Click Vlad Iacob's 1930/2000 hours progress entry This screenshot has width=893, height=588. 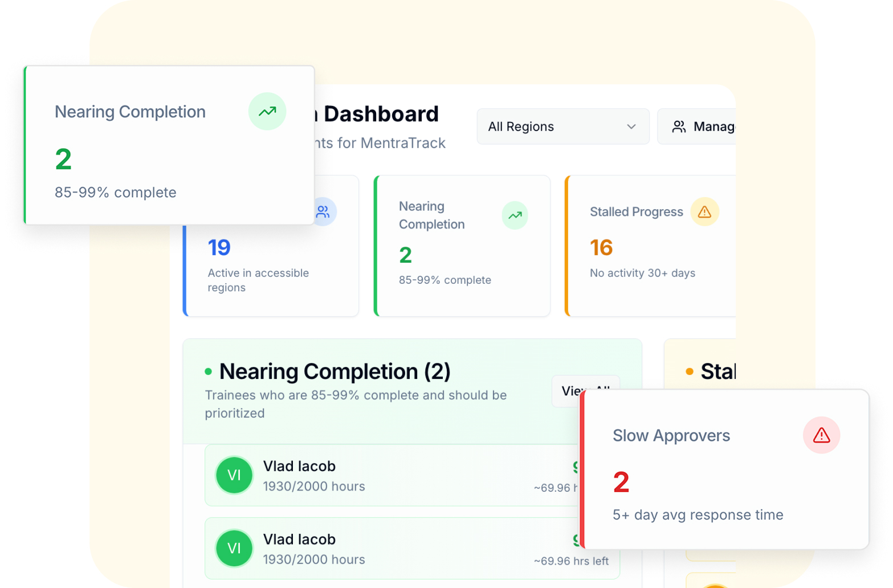(x=314, y=487)
